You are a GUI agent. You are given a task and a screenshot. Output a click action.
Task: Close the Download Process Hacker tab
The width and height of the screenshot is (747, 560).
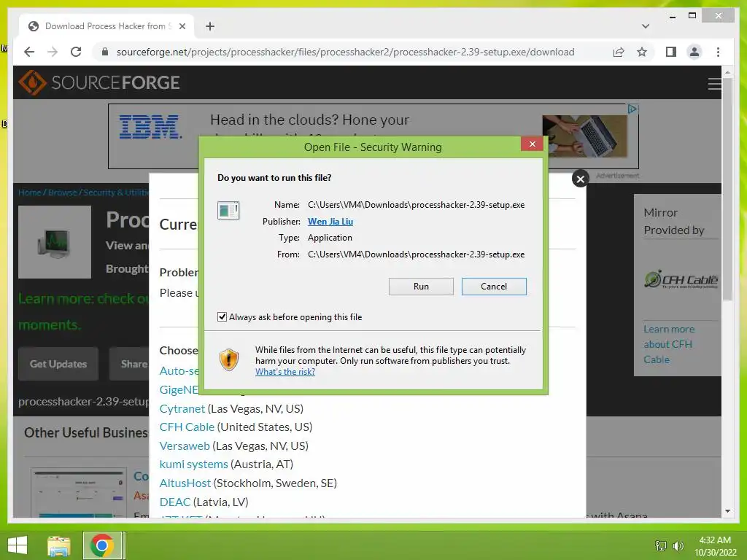[x=182, y=26]
